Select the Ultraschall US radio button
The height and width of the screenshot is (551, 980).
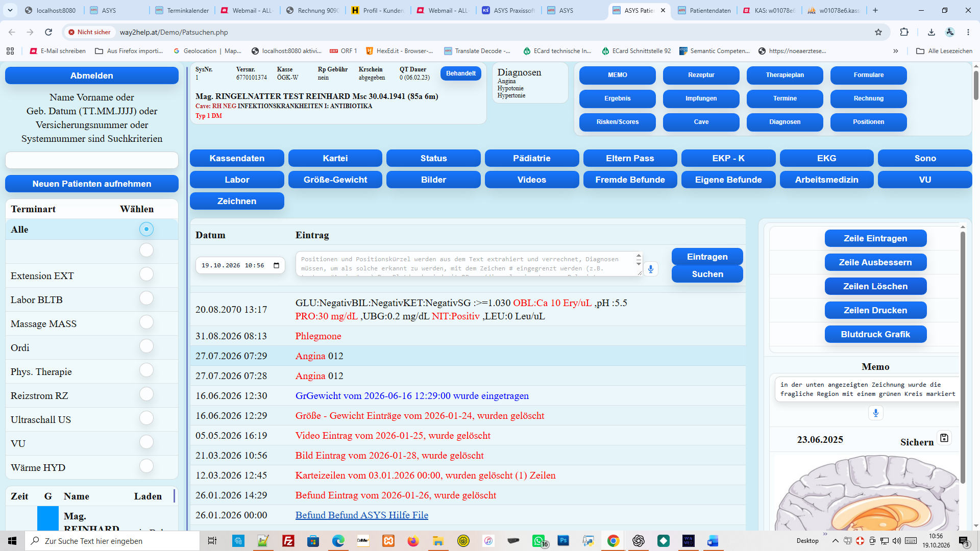coord(146,418)
